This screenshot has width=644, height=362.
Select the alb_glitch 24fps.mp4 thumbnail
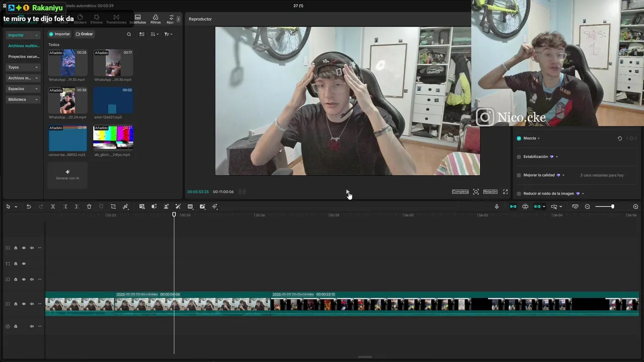[113, 138]
